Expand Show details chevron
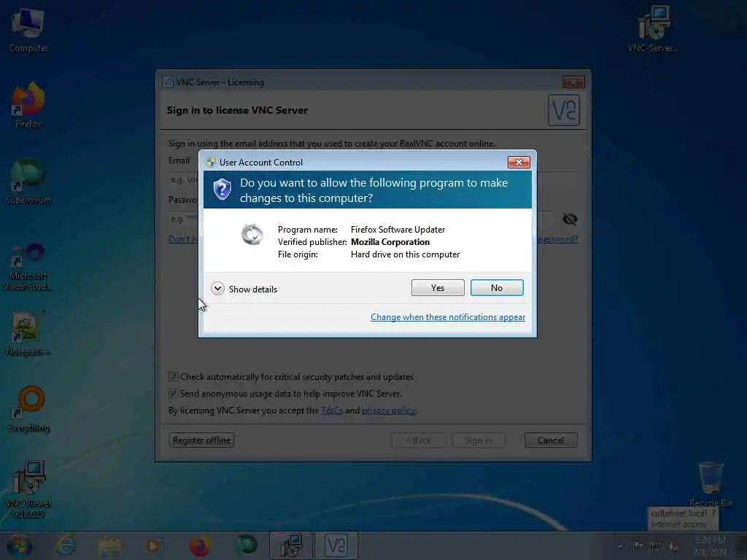This screenshot has width=747, height=560. point(217,289)
